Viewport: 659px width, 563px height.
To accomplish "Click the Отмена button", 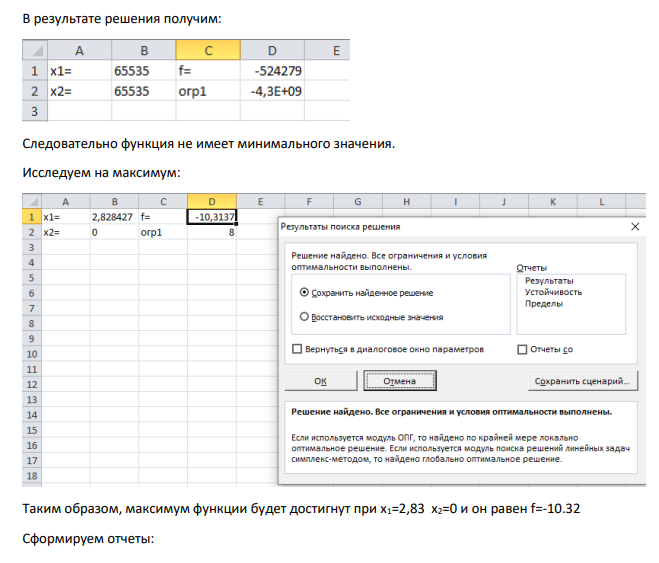I will [400, 381].
